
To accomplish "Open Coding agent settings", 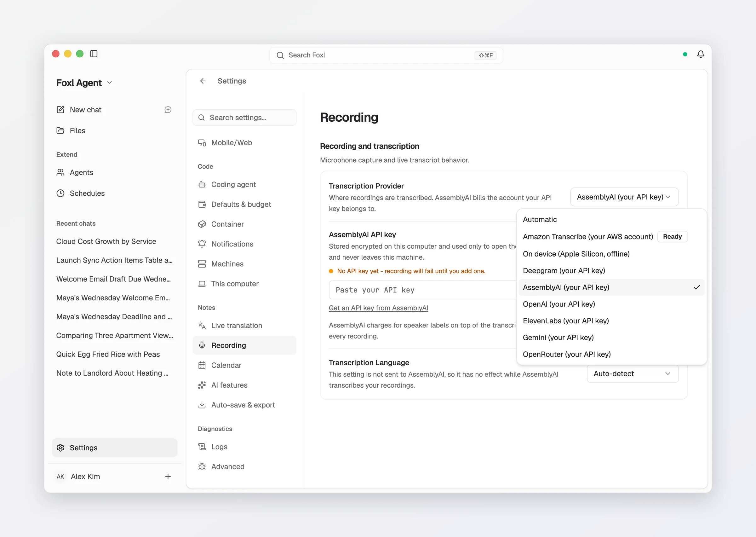I will click(244, 184).
